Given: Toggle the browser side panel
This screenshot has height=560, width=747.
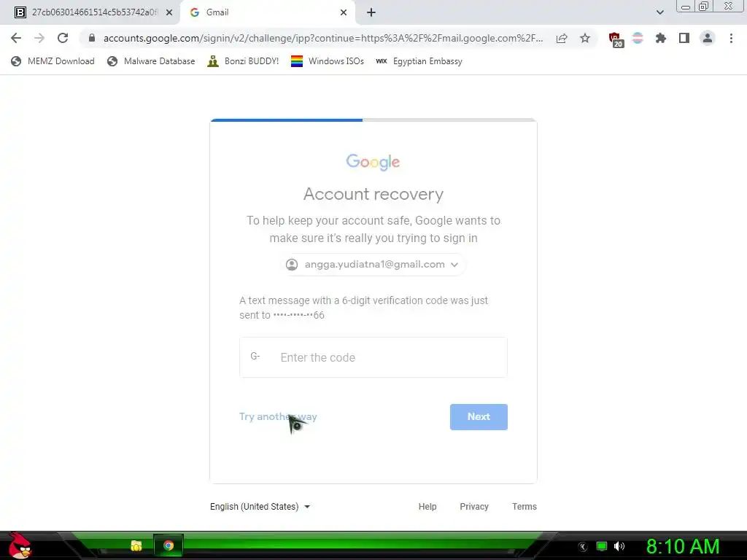Looking at the screenshot, I should [684, 38].
